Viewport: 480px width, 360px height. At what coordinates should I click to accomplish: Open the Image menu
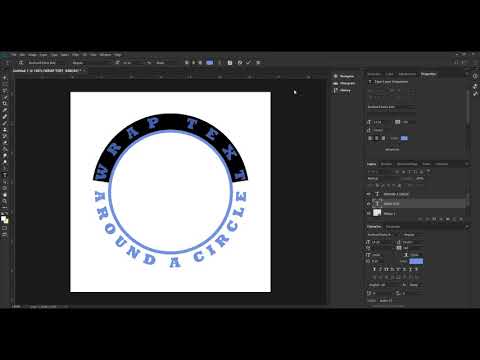click(32, 55)
